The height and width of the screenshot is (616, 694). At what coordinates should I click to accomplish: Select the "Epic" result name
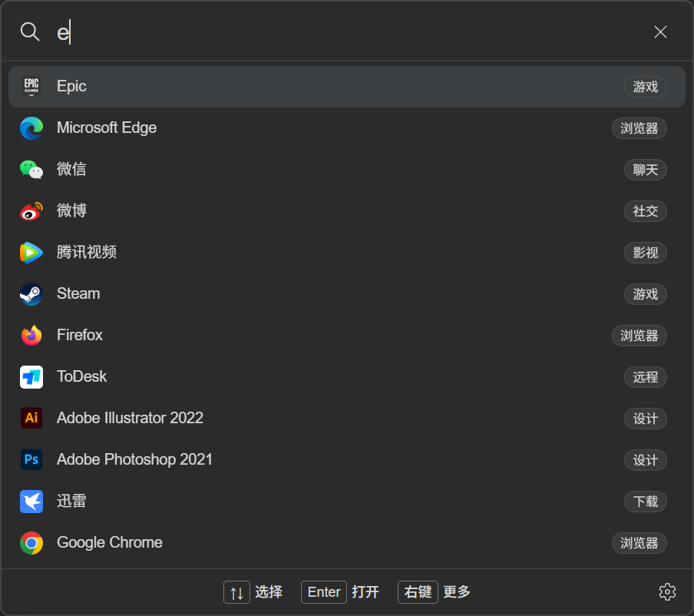[71, 86]
